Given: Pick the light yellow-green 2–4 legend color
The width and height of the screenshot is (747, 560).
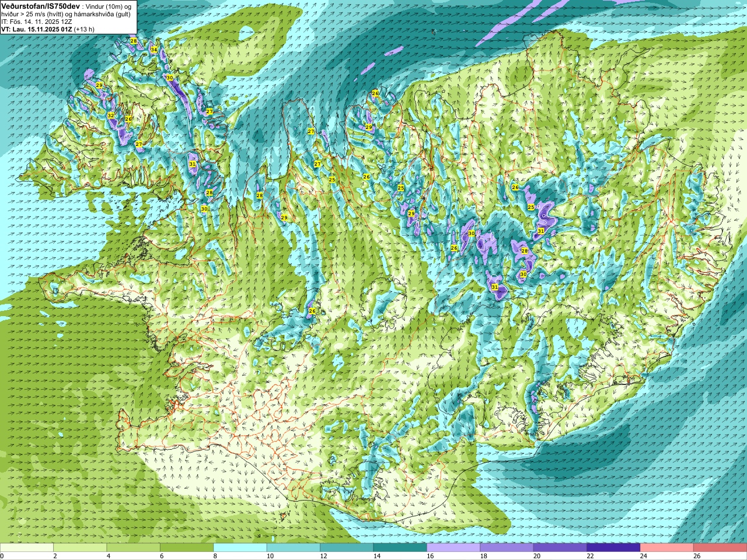Looking at the screenshot, I should 80,548.
